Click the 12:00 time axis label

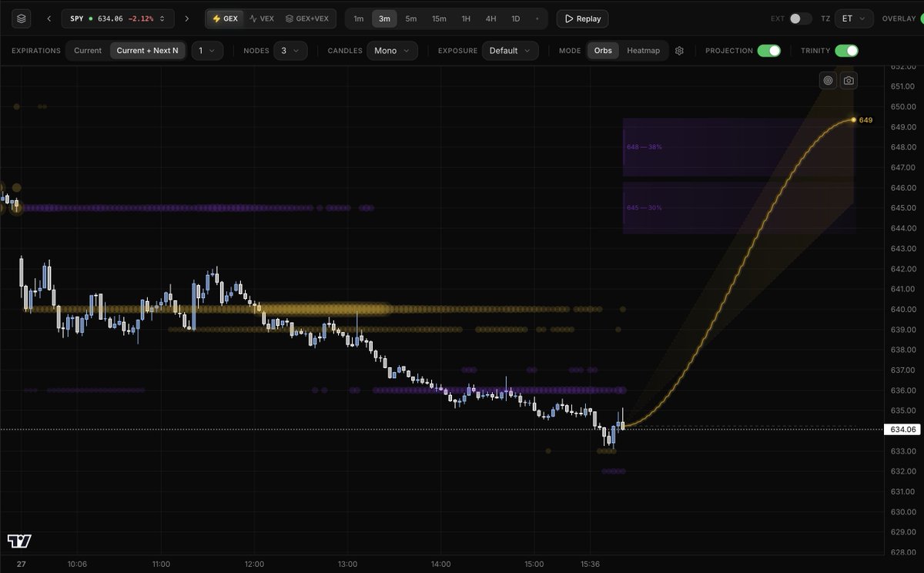pos(254,564)
